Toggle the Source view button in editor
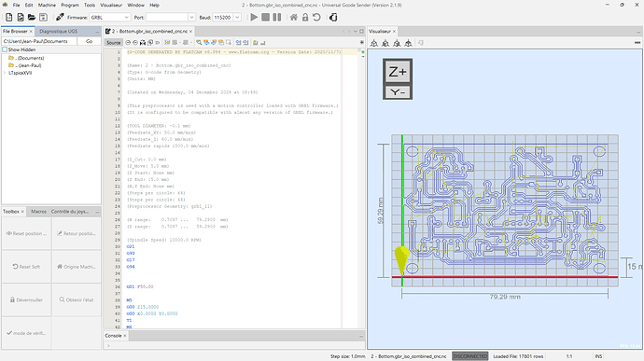Screen dimensions: 644x361 point(113,42)
